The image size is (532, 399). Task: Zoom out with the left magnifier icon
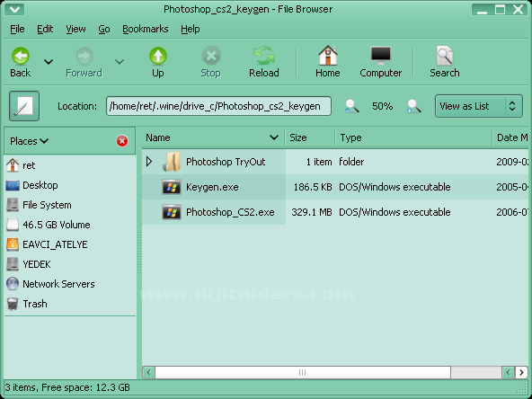tap(351, 106)
